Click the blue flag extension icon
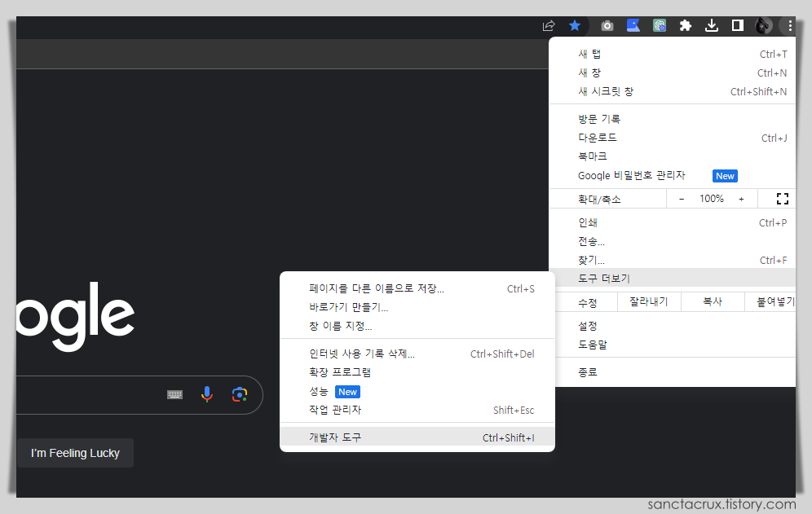812x514 pixels. [633, 25]
